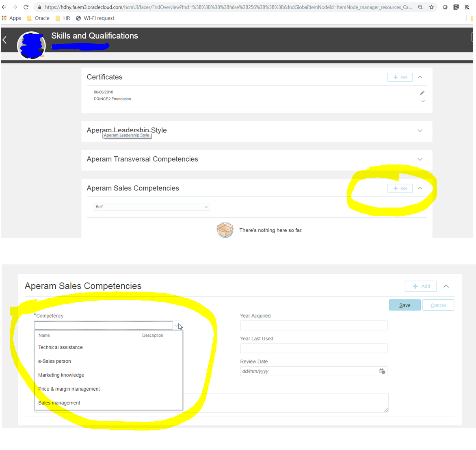This screenshot has height=450, width=476.
Task: Select Marketing knowledge competency
Action: 61,375
